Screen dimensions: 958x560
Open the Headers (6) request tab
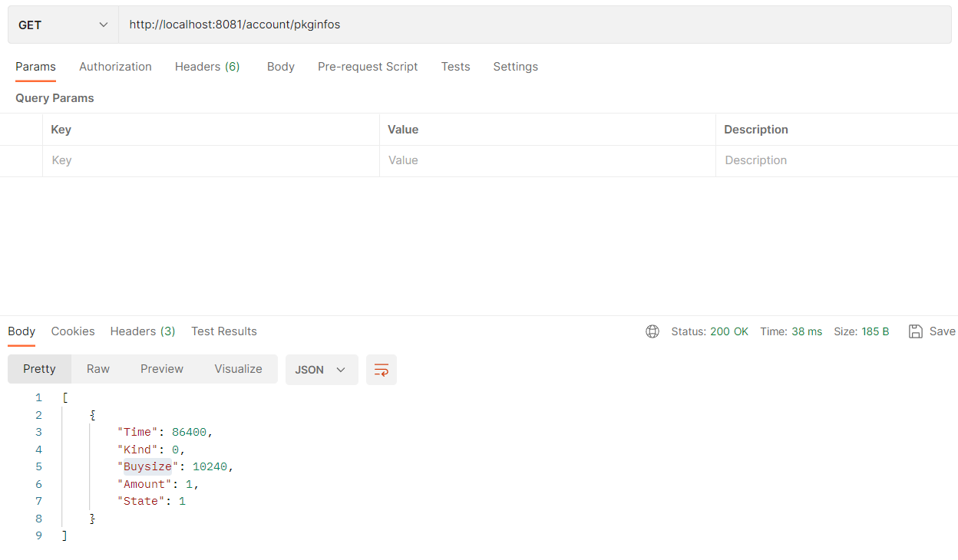[x=207, y=67]
